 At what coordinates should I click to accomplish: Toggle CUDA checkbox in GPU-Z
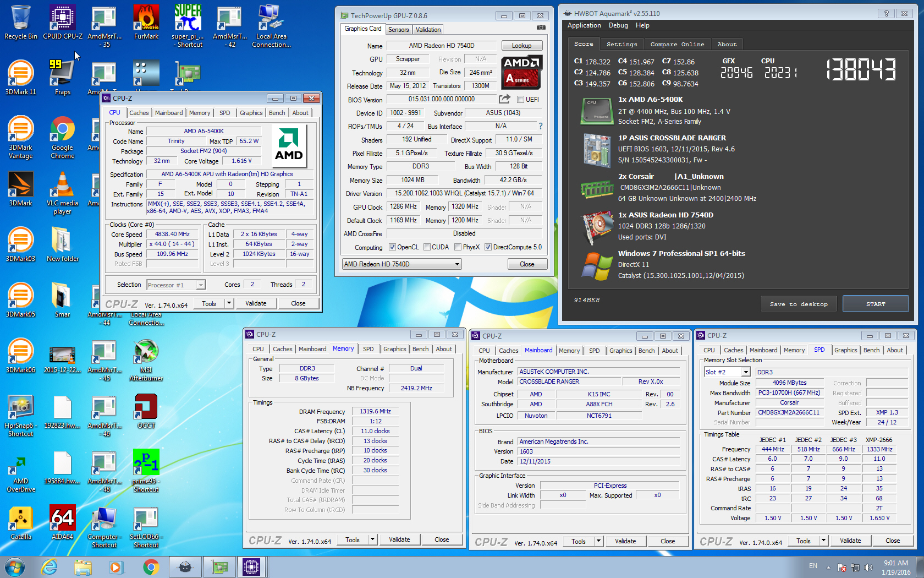427,247
